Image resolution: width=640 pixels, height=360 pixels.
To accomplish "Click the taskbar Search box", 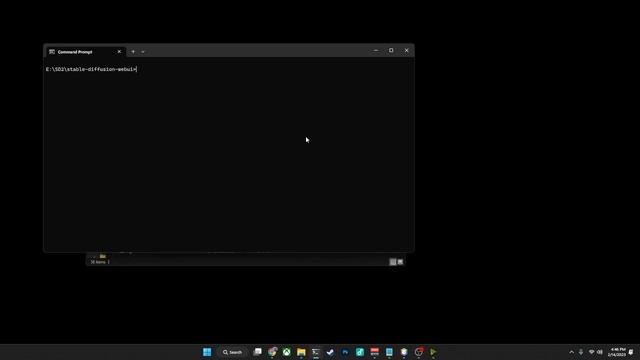I will tap(233, 352).
